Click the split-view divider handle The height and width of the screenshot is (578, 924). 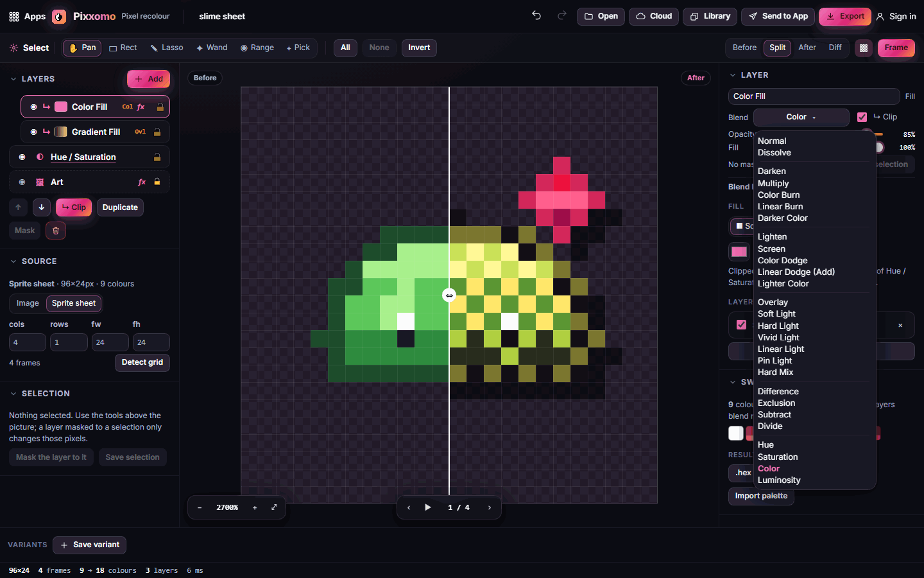(x=449, y=295)
